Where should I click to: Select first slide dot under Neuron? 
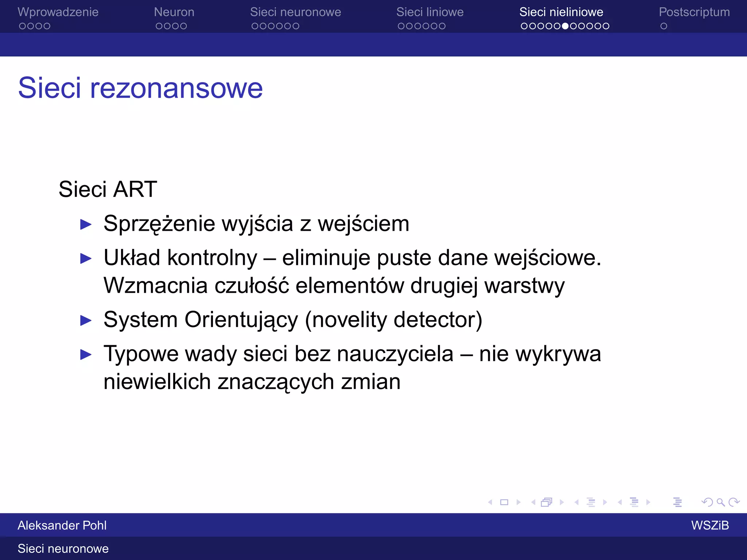pyautogui.click(x=159, y=26)
